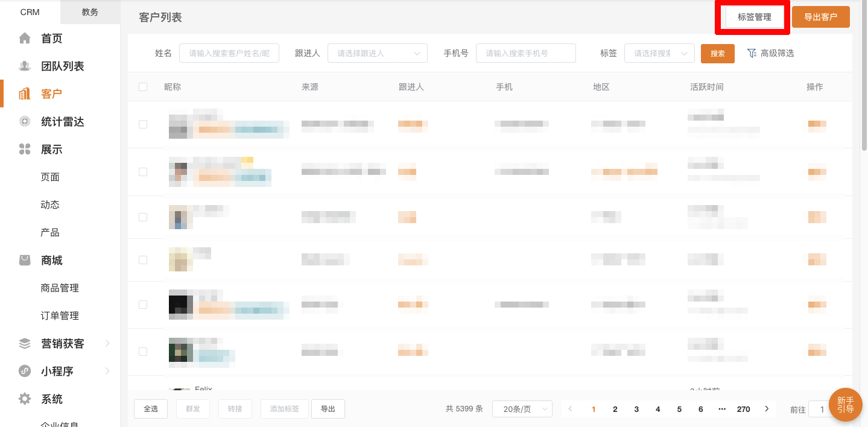Switch to the 教务 tab

coord(90,12)
